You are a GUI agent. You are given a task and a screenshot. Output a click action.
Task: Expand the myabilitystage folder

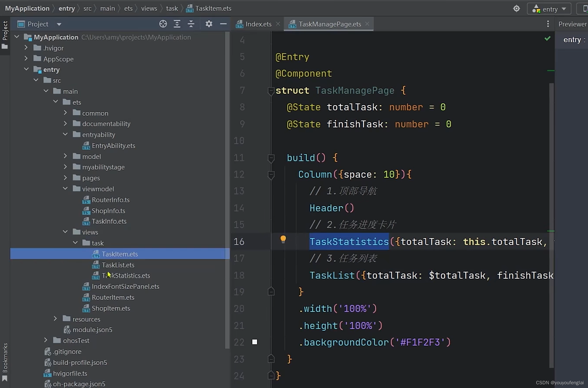pyautogui.click(x=65, y=167)
